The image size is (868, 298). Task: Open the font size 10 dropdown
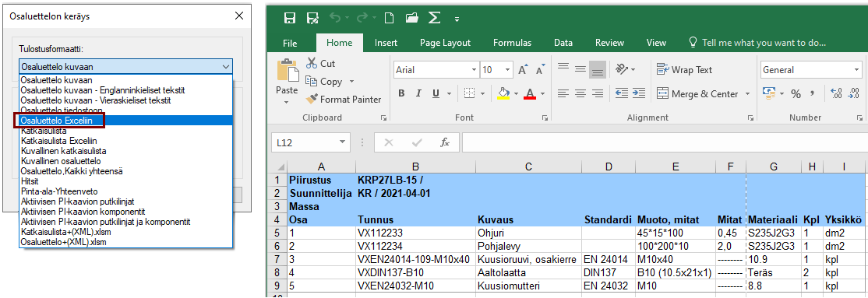click(x=507, y=70)
